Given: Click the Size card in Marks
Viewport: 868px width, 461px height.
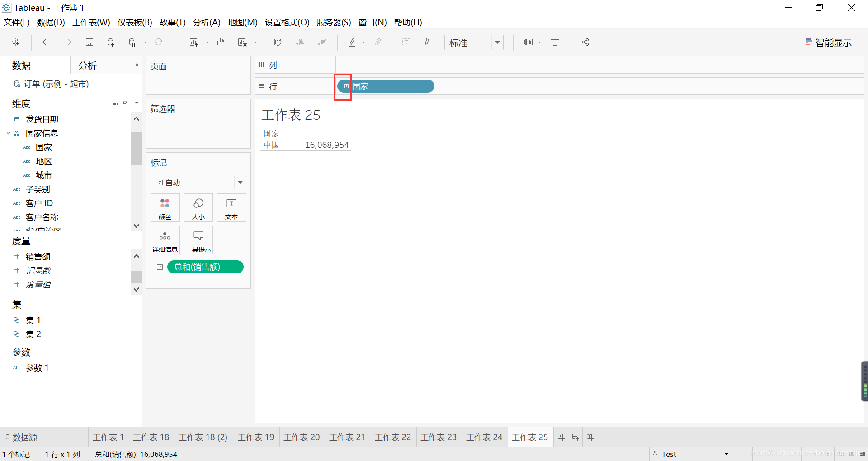Looking at the screenshot, I should [x=198, y=208].
